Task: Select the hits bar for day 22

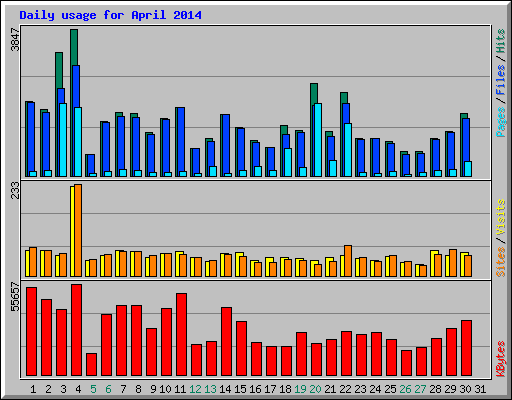Action: point(344,98)
